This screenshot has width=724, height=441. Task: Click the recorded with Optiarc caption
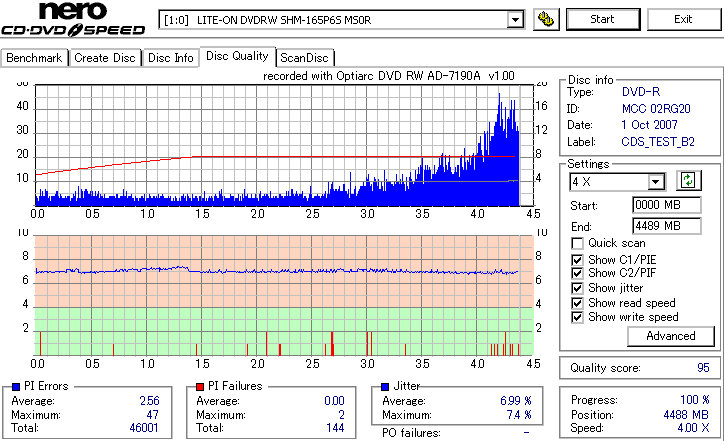click(x=389, y=76)
